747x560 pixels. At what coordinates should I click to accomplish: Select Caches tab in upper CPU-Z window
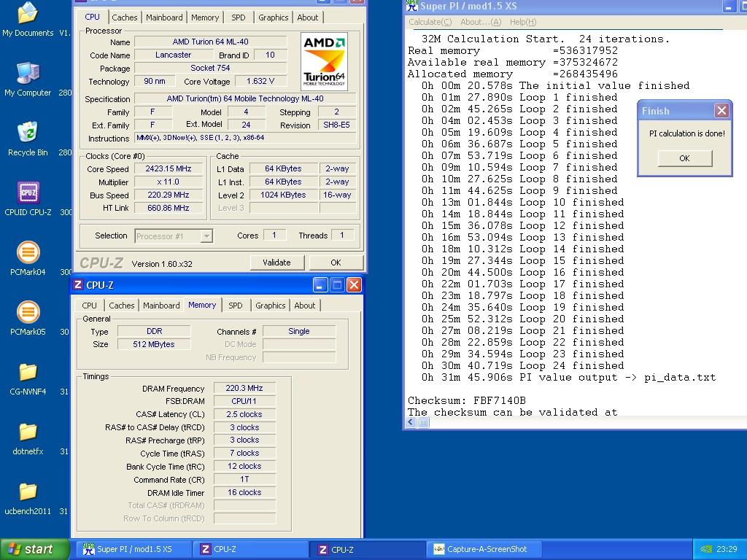pos(124,17)
